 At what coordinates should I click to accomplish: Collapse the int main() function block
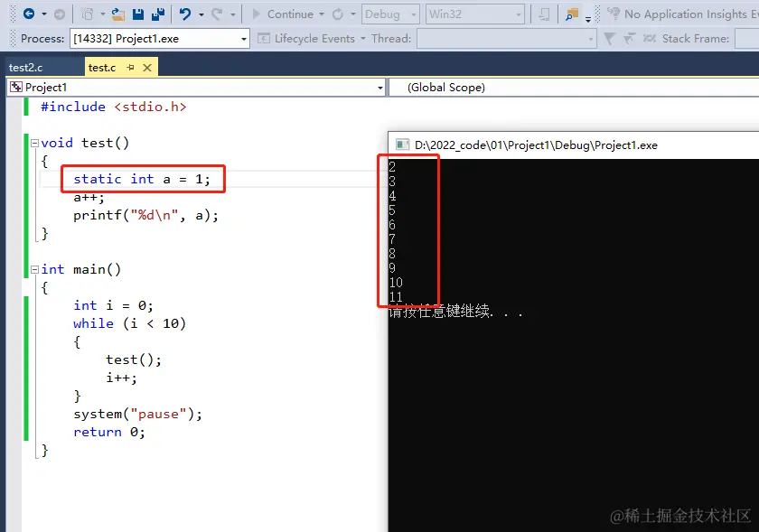(x=34, y=270)
